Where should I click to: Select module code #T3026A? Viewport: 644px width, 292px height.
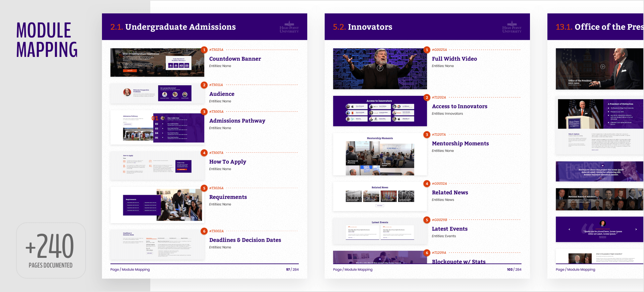coord(216,188)
